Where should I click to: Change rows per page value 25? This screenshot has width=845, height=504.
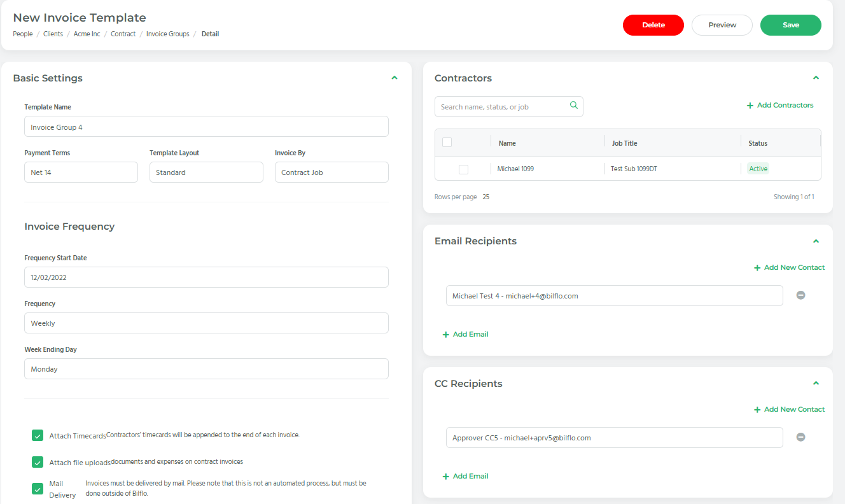[x=486, y=197]
